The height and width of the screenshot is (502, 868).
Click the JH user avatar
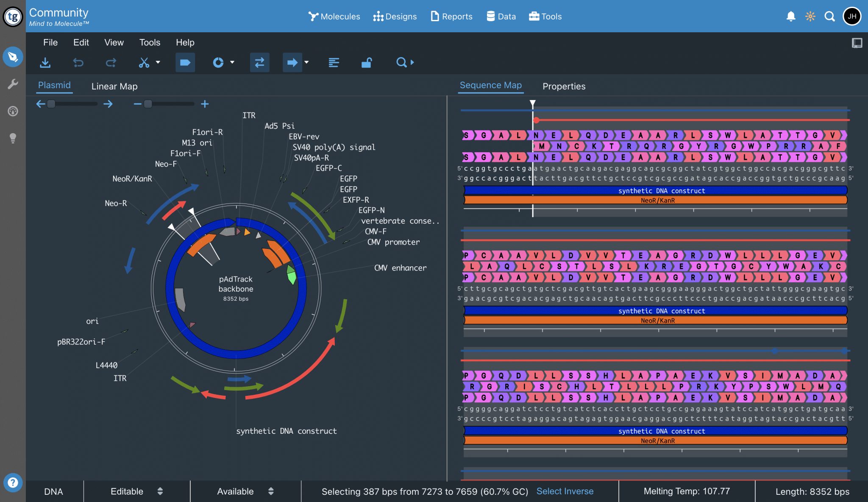click(x=852, y=17)
